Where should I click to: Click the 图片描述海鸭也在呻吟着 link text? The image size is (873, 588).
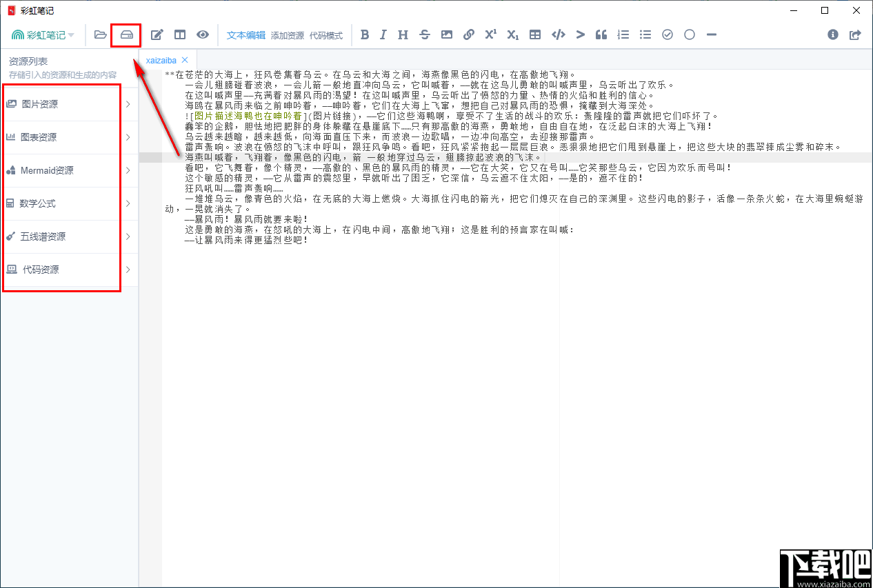pyautogui.click(x=248, y=116)
